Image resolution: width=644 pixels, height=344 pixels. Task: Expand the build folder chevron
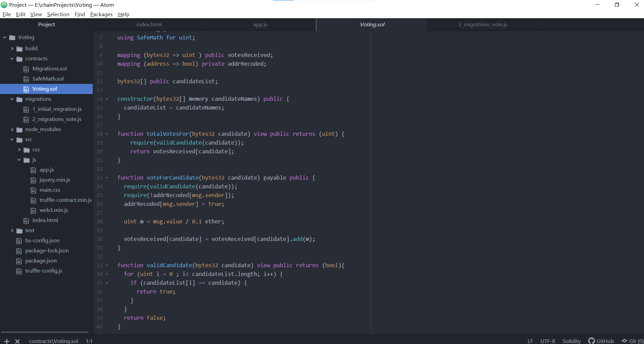(x=12, y=49)
